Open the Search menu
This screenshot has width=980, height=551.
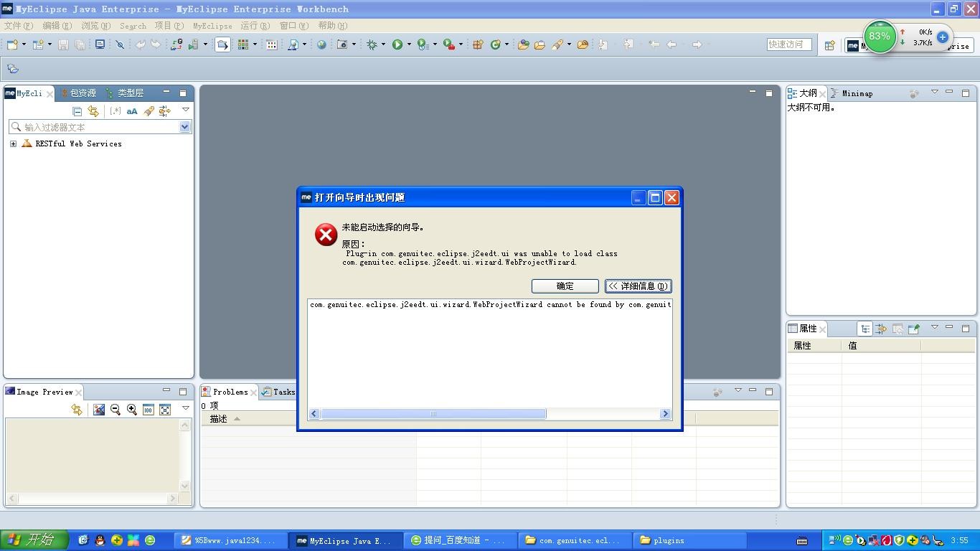tap(133, 26)
